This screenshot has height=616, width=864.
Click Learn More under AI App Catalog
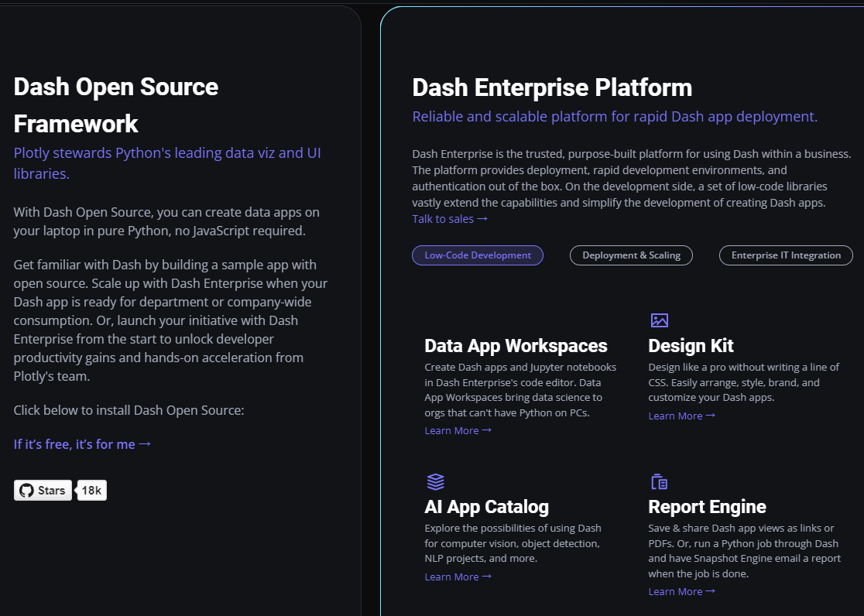(458, 577)
